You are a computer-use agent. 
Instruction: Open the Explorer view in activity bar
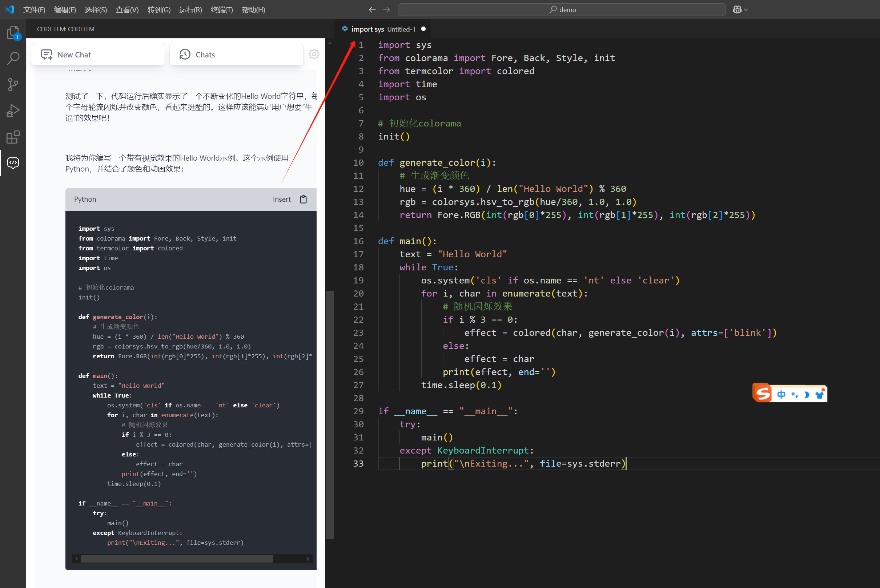13,33
